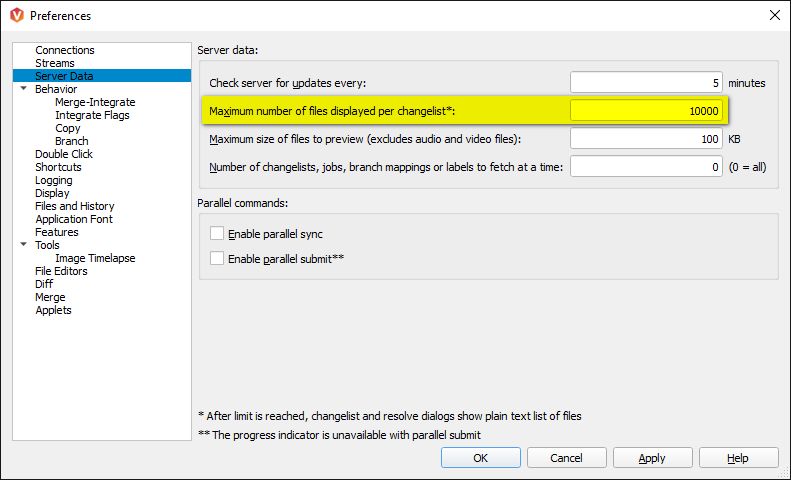Click the 'Maximum number of files displayed per changelist' label

tap(332, 111)
